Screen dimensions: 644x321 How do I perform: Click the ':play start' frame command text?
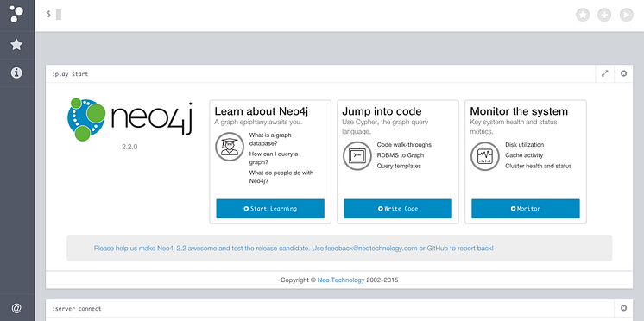70,74
